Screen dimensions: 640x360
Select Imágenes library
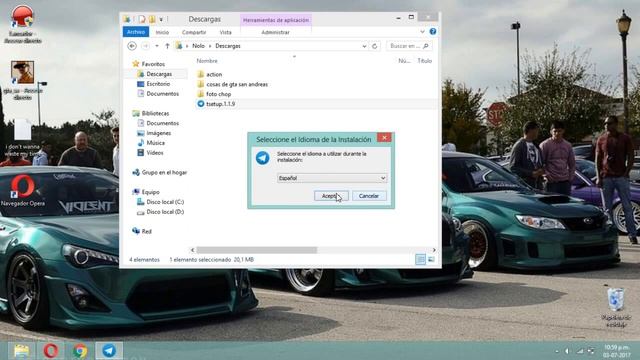(158, 133)
